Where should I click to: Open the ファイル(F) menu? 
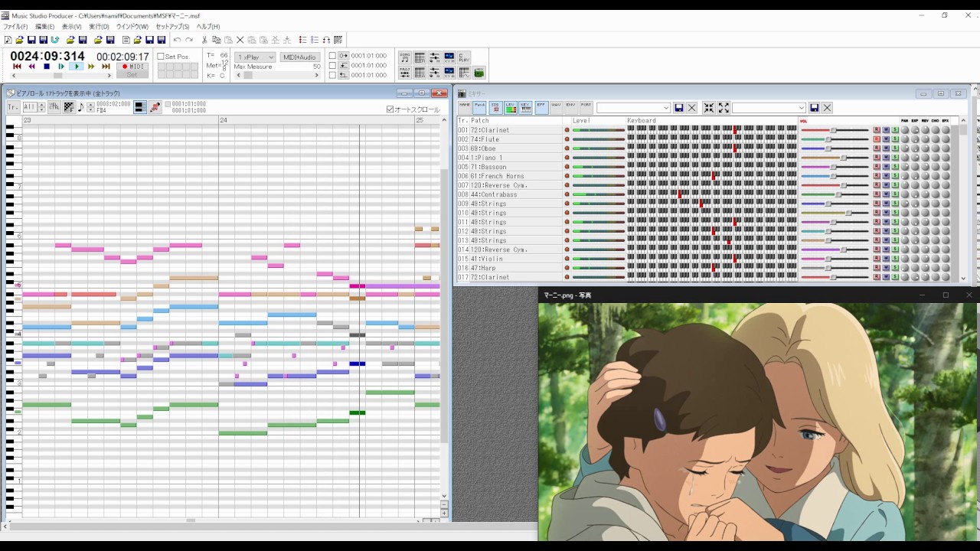point(15,27)
